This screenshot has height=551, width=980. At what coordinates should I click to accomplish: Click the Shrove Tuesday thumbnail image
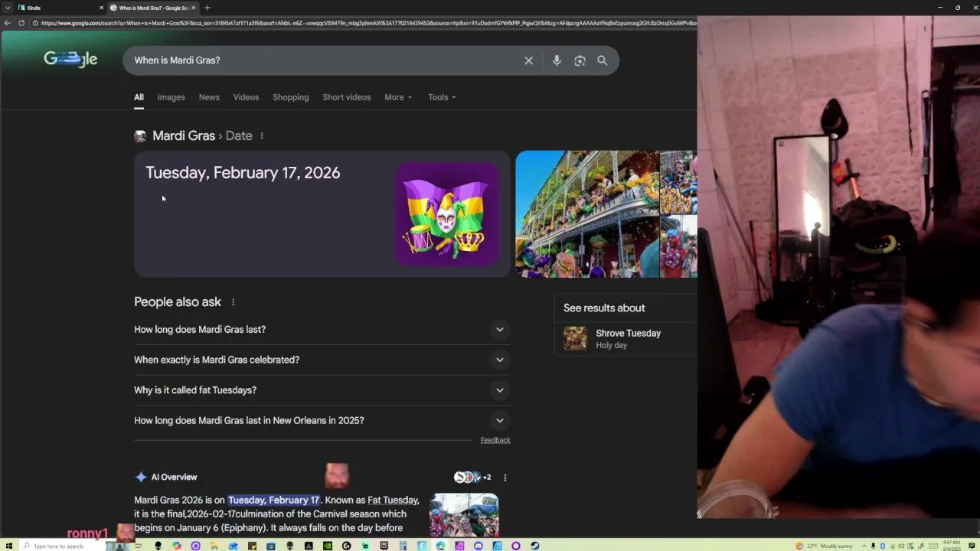coord(575,338)
